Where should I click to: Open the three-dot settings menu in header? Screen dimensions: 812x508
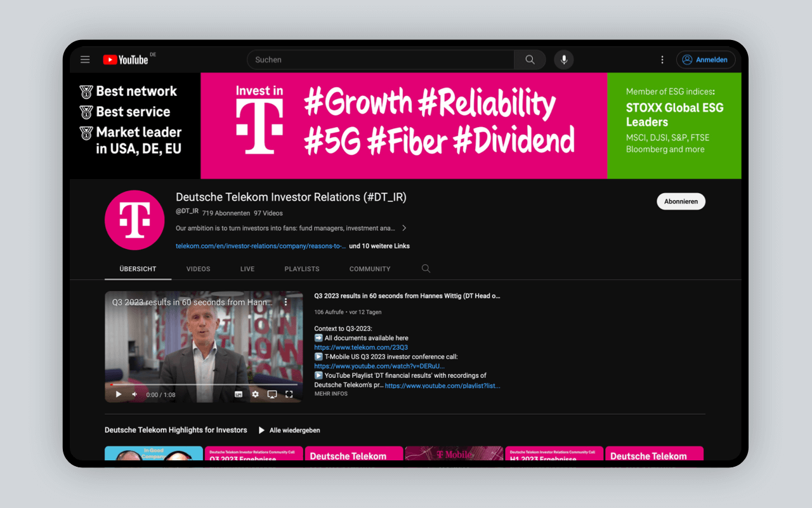(662, 60)
